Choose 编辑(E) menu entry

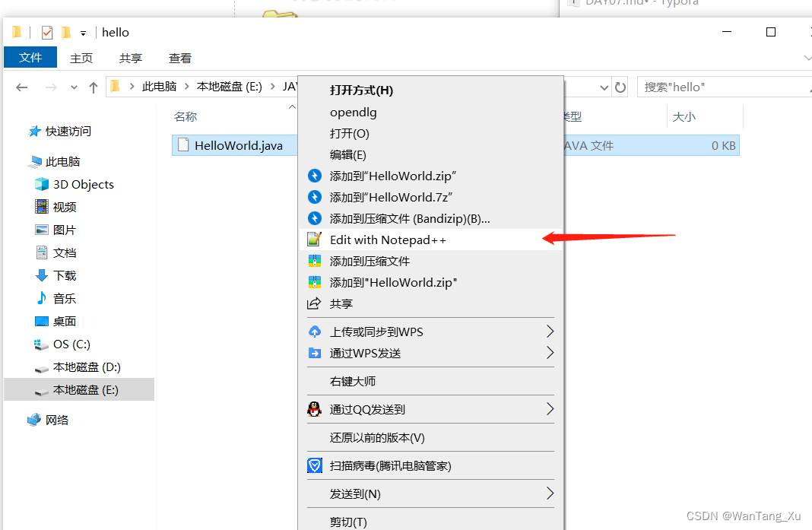[x=430, y=154]
